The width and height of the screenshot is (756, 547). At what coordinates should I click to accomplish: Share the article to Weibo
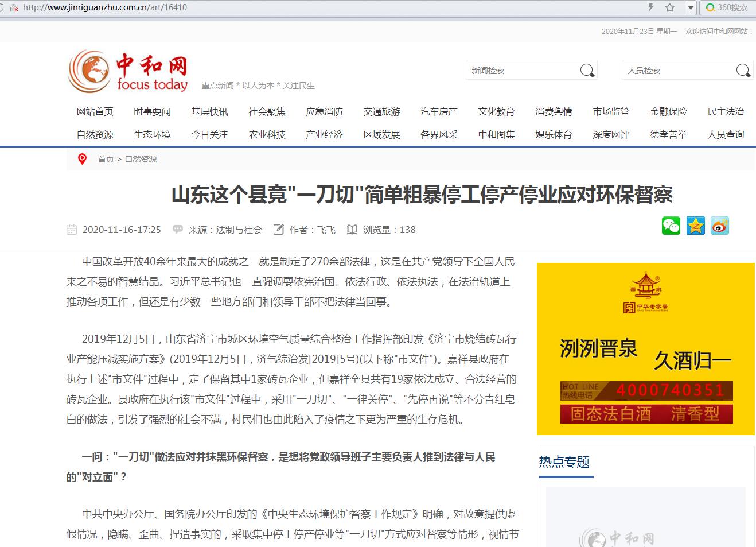pos(720,226)
